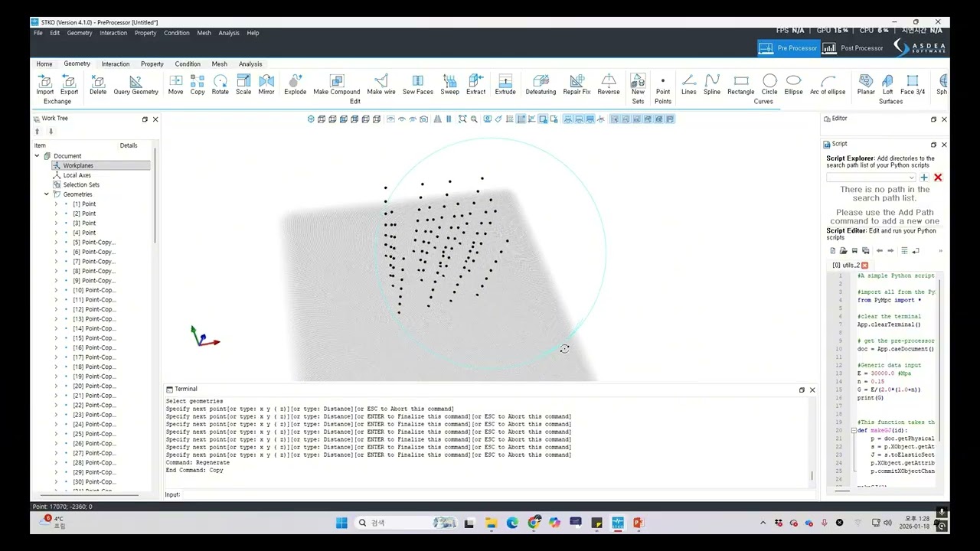
Task: Click the Sew Faces tool
Action: [418, 84]
